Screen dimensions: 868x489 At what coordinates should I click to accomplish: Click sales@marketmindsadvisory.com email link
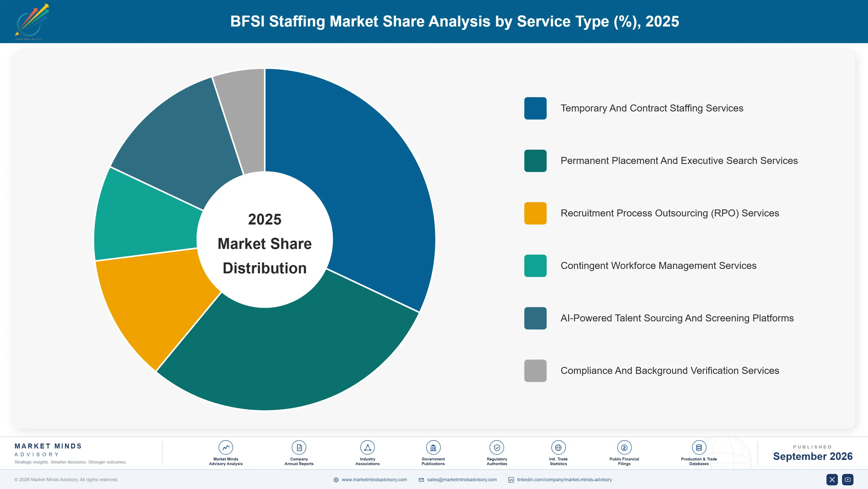[462, 480]
